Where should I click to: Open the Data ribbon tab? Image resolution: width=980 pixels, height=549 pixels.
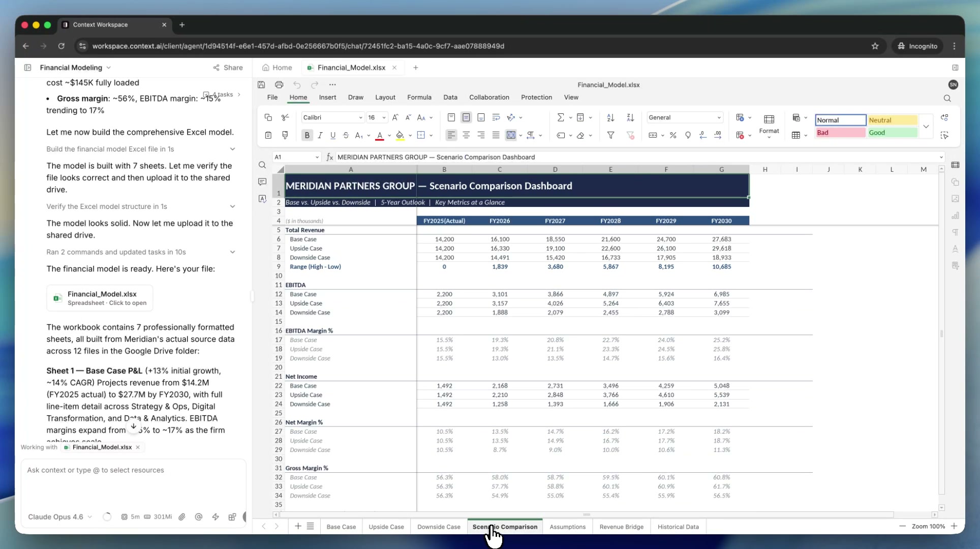tap(450, 98)
